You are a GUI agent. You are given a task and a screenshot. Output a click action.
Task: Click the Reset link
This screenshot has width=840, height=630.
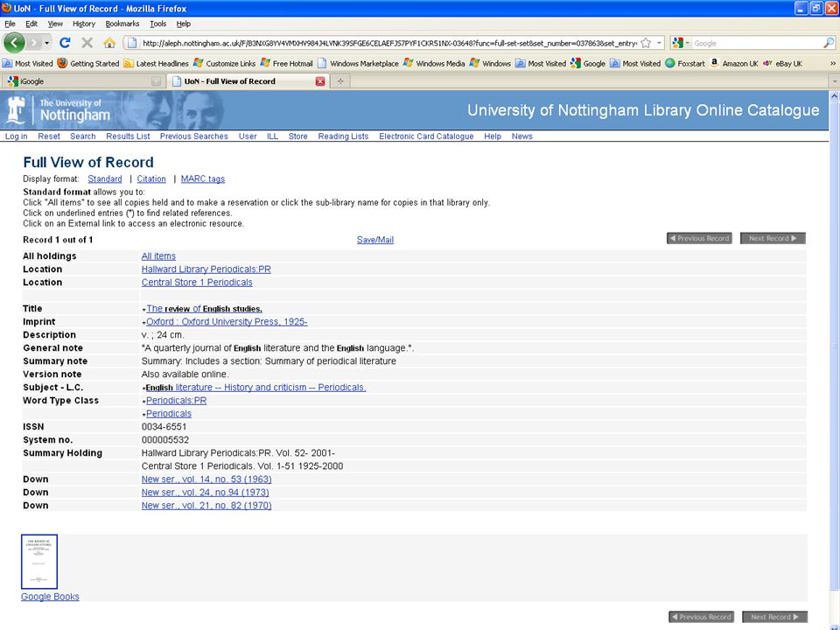[x=49, y=136]
